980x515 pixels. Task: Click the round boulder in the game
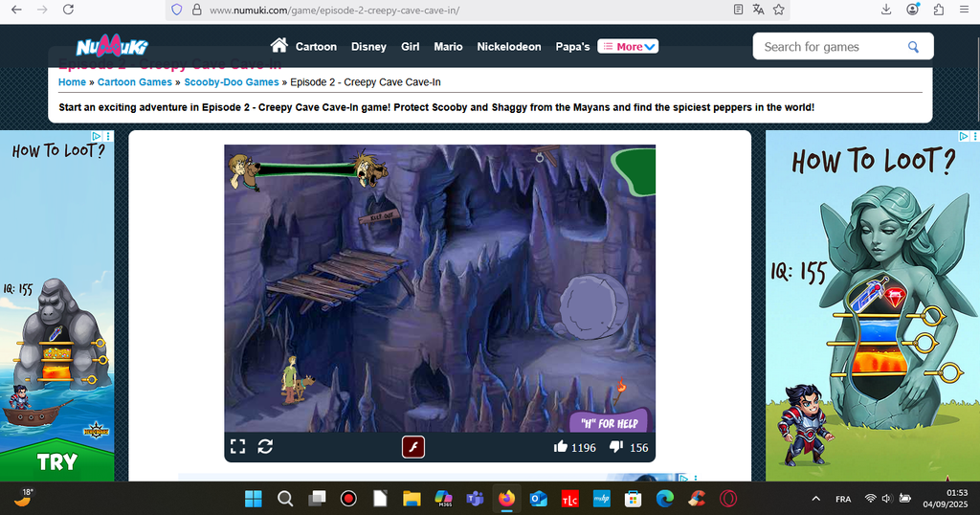tap(592, 307)
